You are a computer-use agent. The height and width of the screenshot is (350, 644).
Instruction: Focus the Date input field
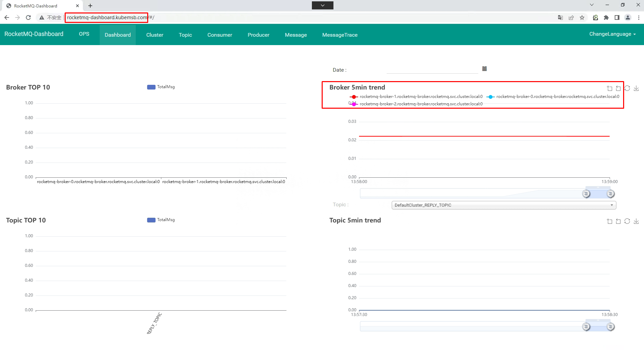(x=432, y=69)
